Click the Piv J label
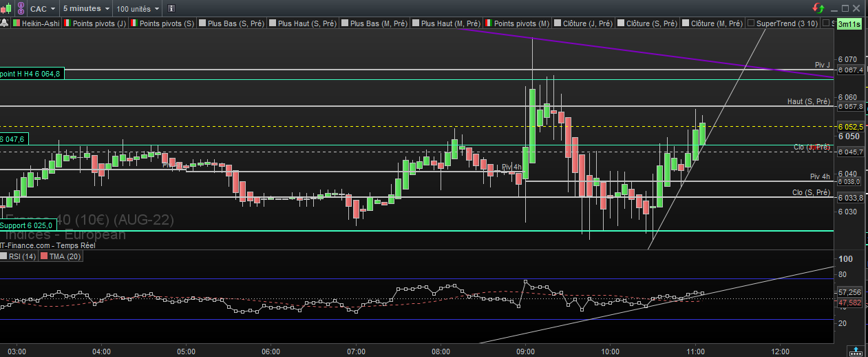This screenshot has height=357, width=868. (823, 65)
